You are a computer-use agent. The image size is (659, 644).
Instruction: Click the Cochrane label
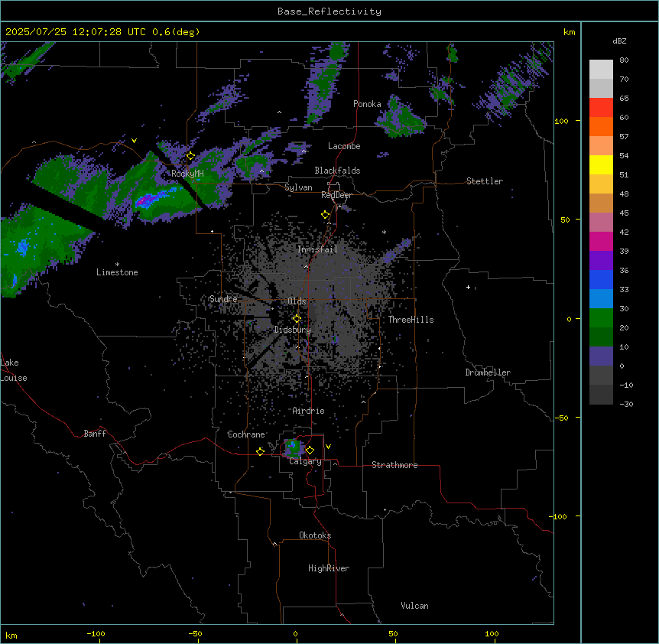[x=246, y=434]
